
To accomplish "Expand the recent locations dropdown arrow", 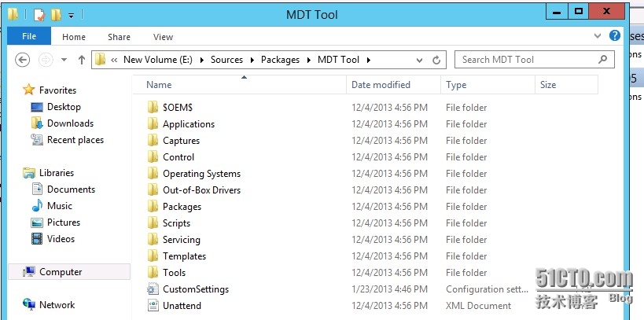I will click(x=64, y=60).
